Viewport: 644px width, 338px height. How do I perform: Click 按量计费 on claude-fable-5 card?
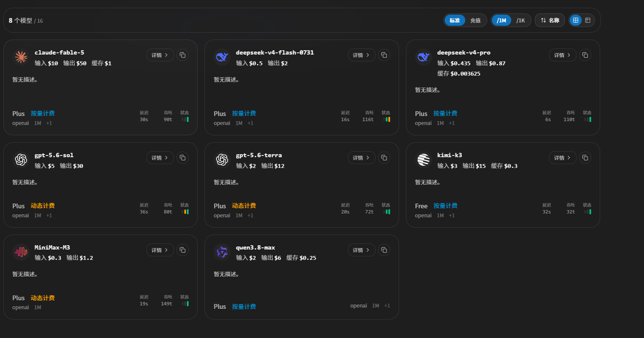[43, 113]
